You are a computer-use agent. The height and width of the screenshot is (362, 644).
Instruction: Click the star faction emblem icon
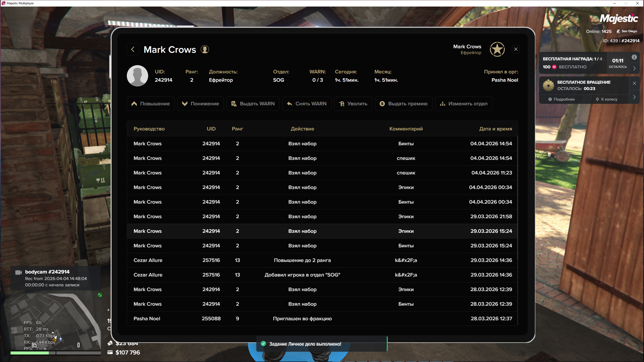click(x=497, y=49)
